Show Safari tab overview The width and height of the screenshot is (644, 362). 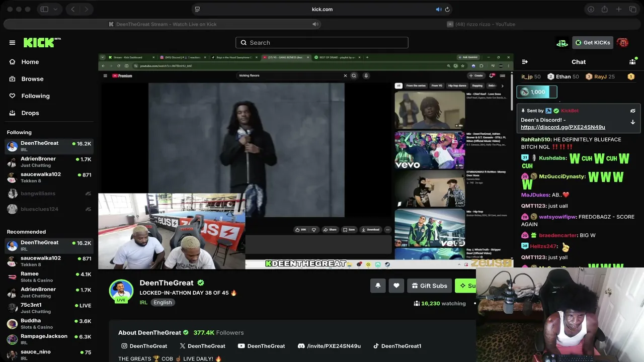pos(633,9)
